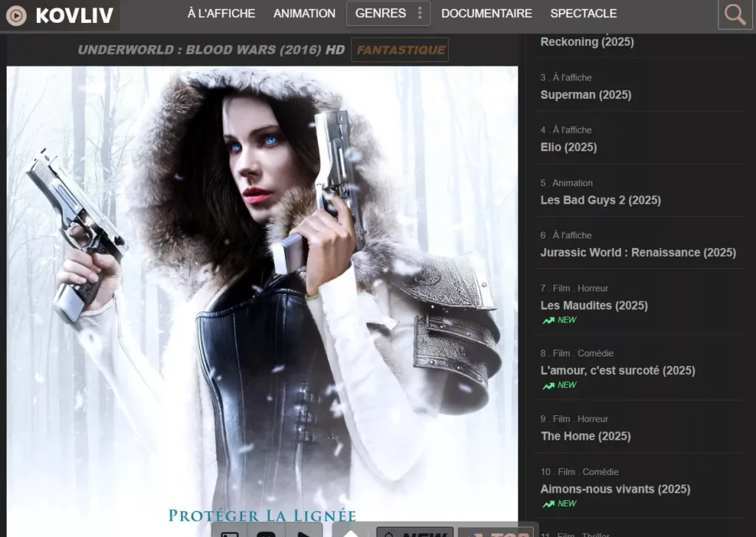
Task: Open the Superman (2025) link
Action: tap(585, 94)
